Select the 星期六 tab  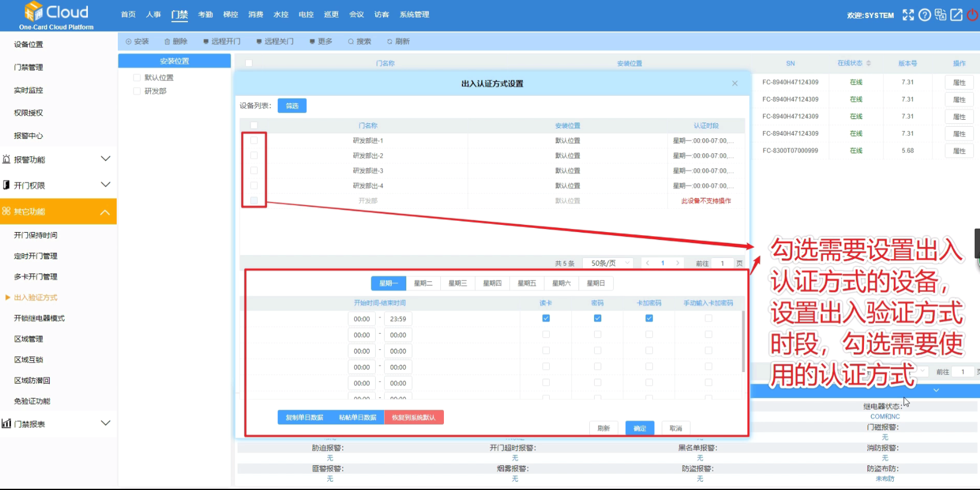point(561,283)
